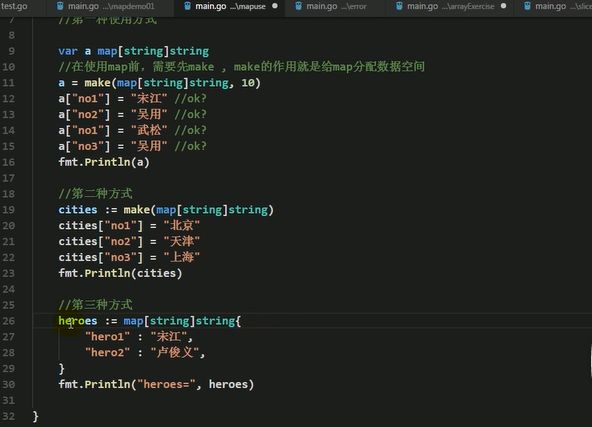Click line number 30 in gutter

tap(8, 384)
